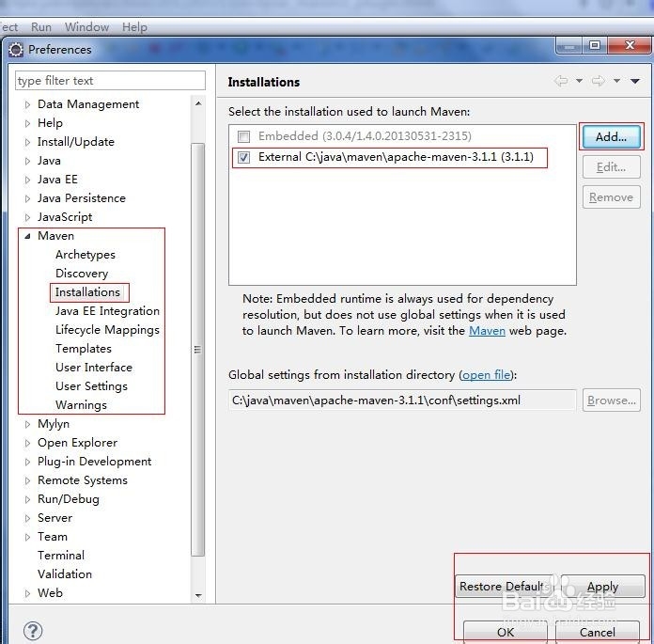Expand the Data Management tree node
This screenshot has height=644, width=654.
click(27, 104)
